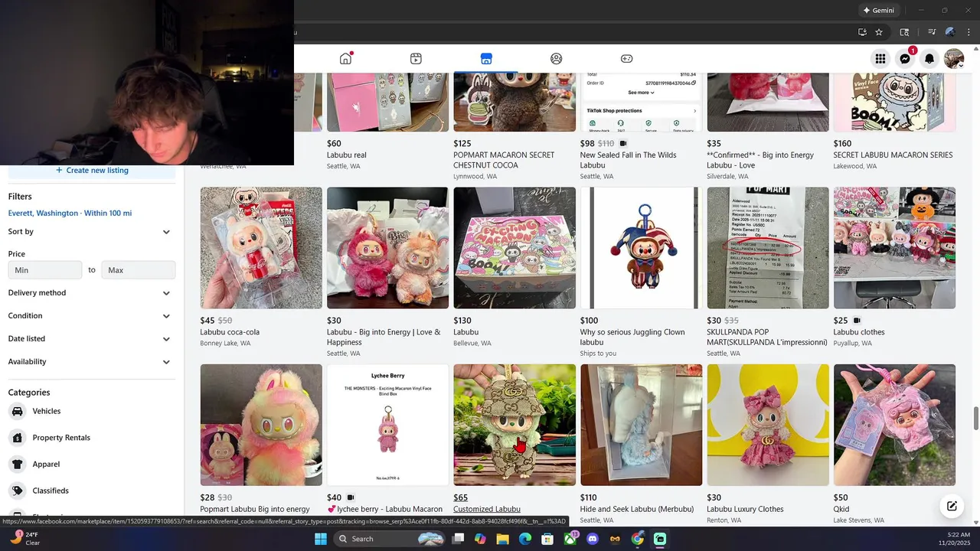Open the $130 Labubu Exciting Macaron box image

[514, 248]
